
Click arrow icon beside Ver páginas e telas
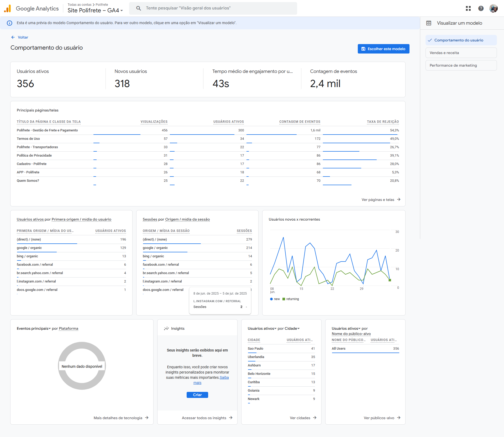coord(399,199)
